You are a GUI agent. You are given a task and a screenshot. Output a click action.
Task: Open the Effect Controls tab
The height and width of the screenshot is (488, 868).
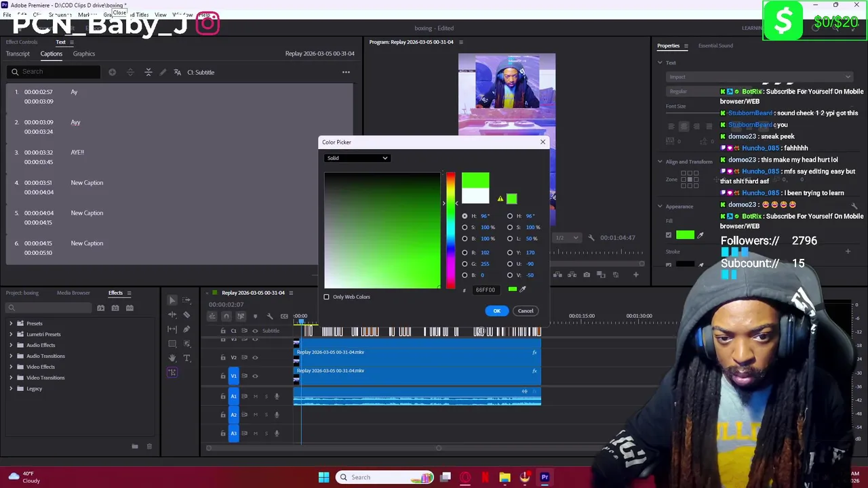[22, 42]
